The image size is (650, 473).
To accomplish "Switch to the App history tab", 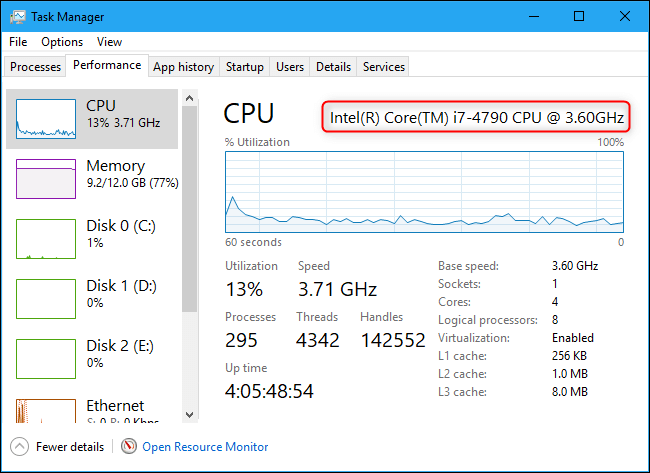I will coord(183,67).
